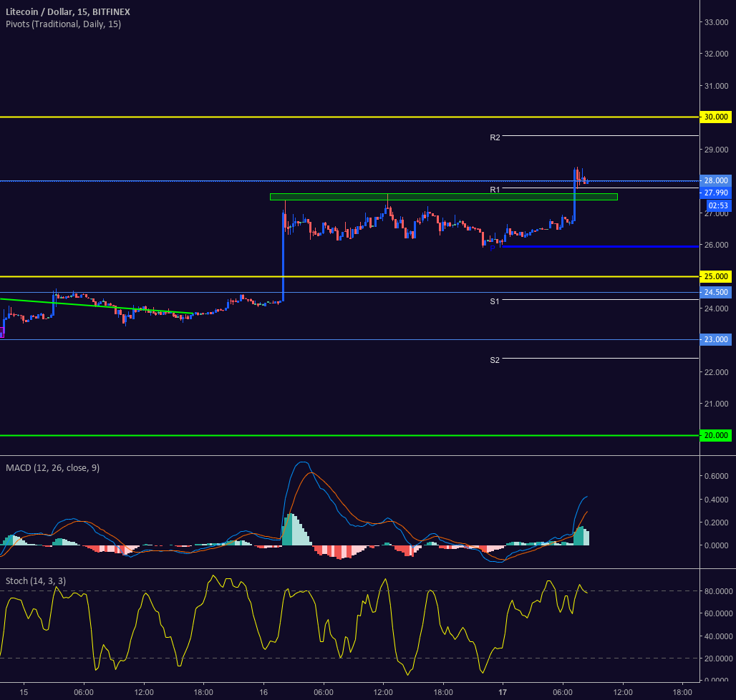Image resolution: width=736 pixels, height=700 pixels.
Task: Click the 33.000 price axis value
Action: (x=716, y=22)
